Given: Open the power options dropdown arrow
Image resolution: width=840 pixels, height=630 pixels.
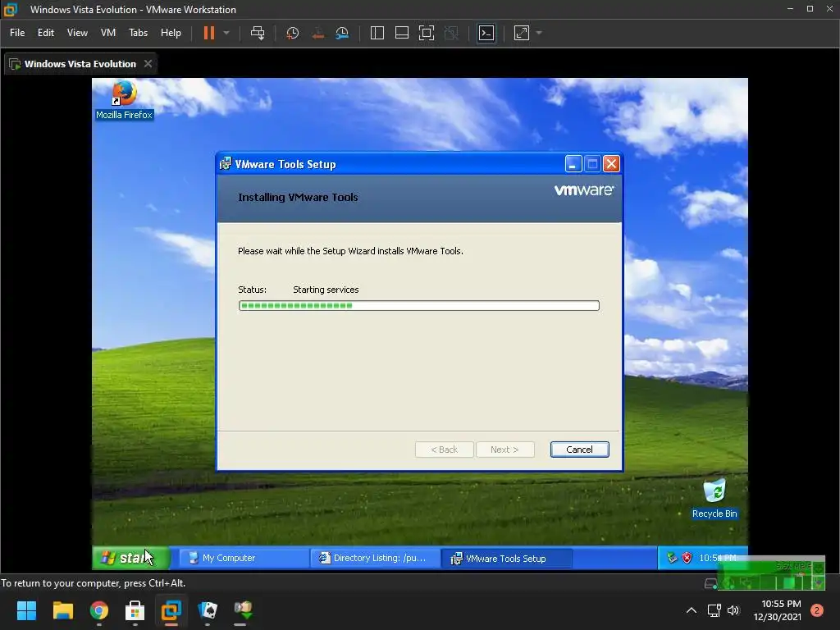Looking at the screenshot, I should pyautogui.click(x=226, y=33).
